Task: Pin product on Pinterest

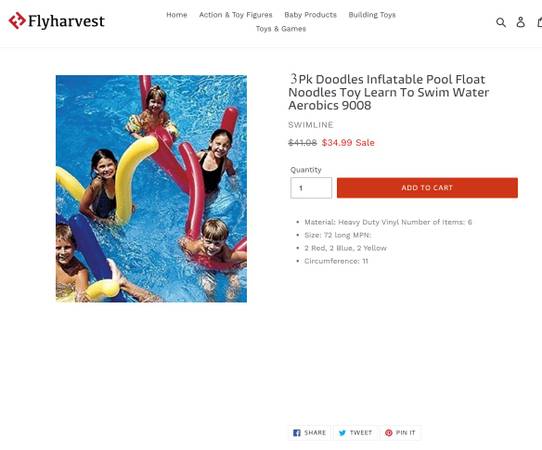Action: coord(400,433)
